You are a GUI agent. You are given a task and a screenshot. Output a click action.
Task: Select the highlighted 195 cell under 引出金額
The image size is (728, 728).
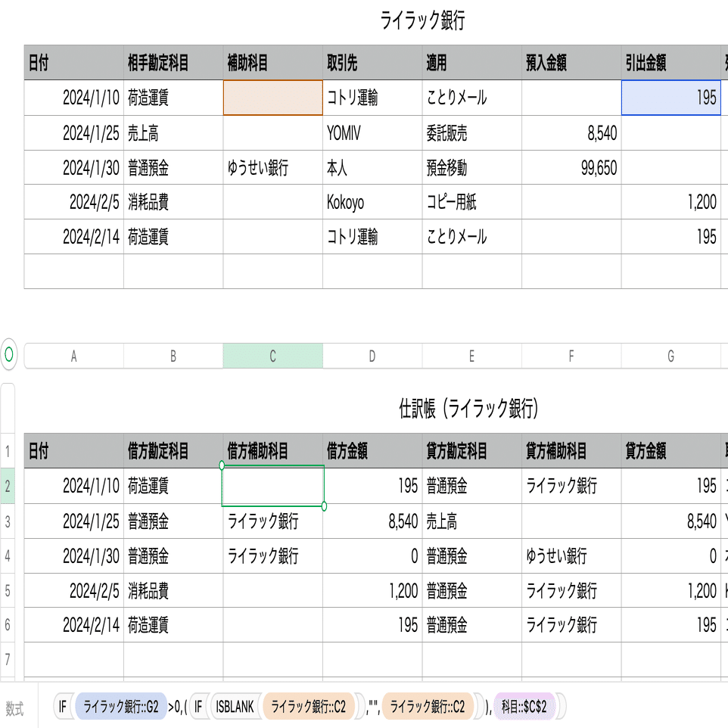pos(669,98)
